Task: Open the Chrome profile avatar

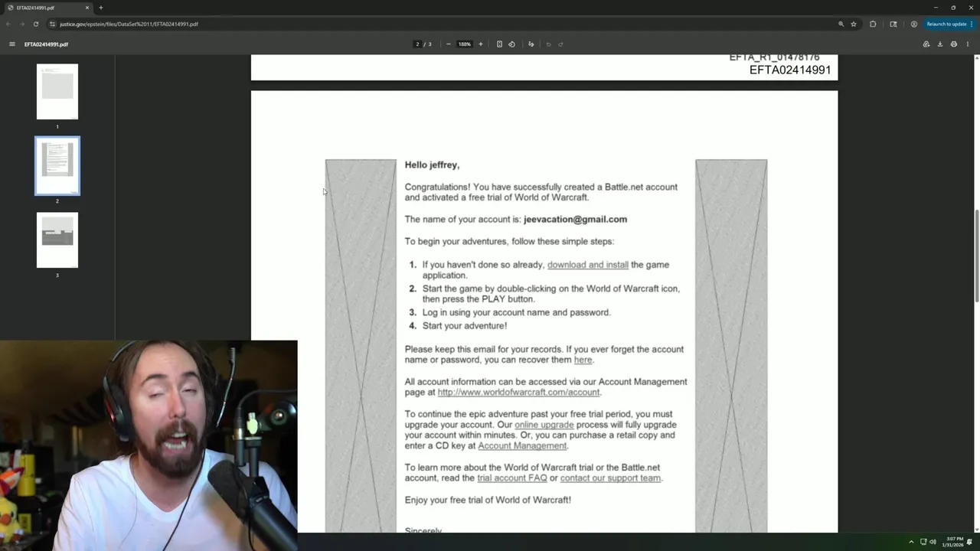Action: point(913,24)
